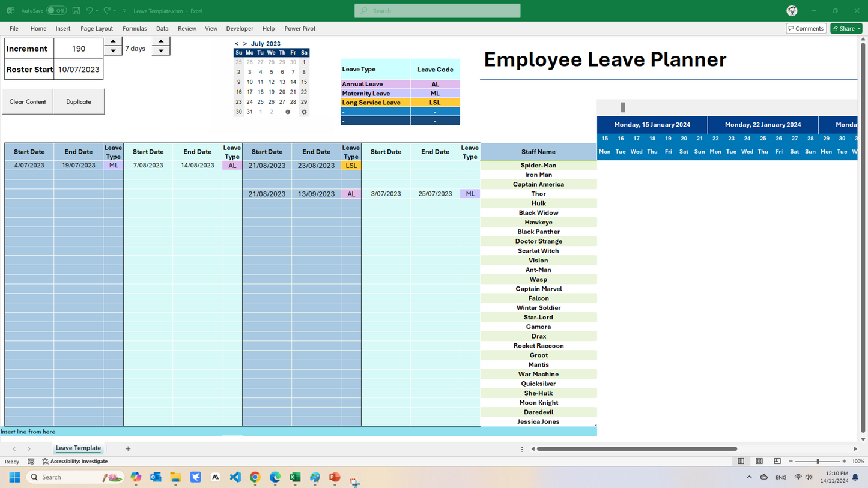The width and height of the screenshot is (868, 488).
Task: Switch to Page Layout view icon
Action: (759, 461)
